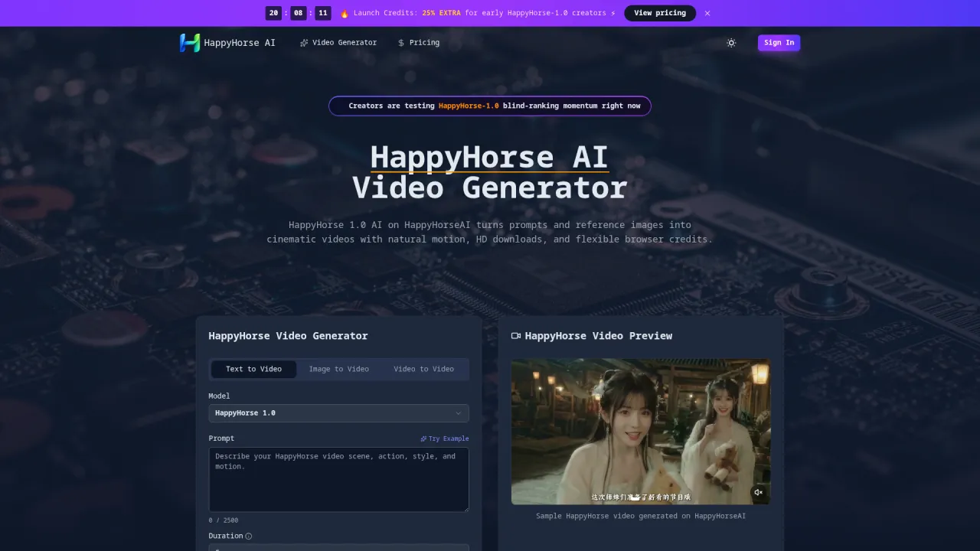Click the 'Sample HappyHorse video generated' caption
The image size is (980, 551).
click(641, 516)
